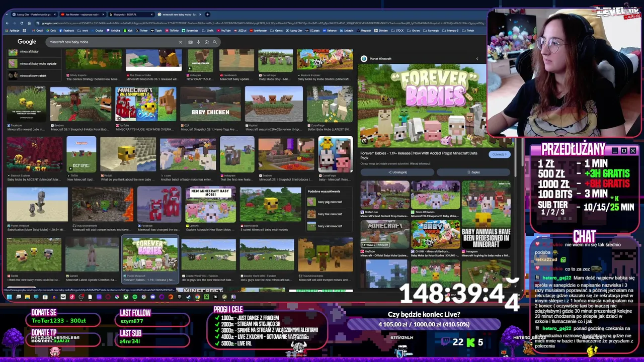The width and height of the screenshot is (644, 362).
Task: Open the Games bookmarks folder
Action: point(277,31)
